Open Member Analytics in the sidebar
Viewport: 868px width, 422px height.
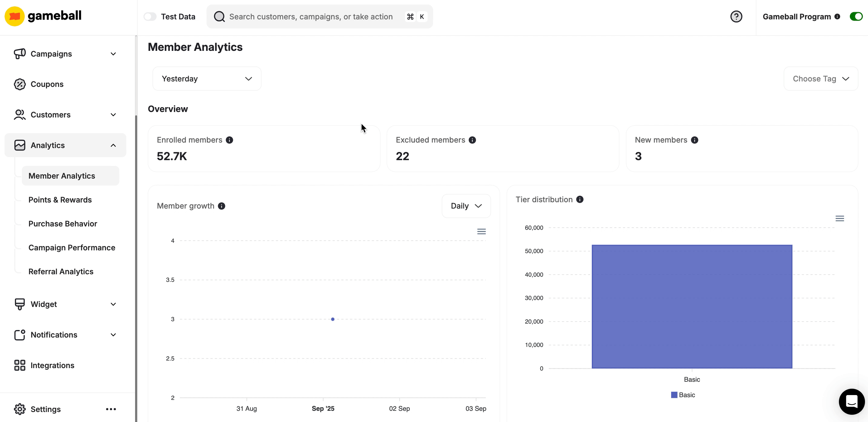62,176
